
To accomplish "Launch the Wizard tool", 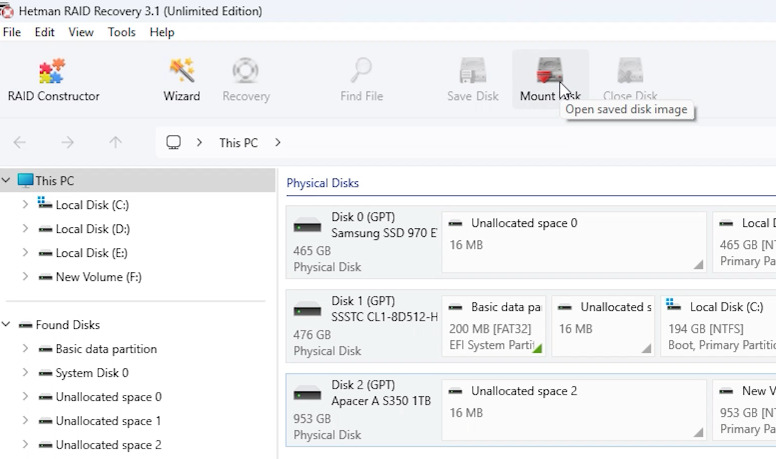I will [182, 80].
